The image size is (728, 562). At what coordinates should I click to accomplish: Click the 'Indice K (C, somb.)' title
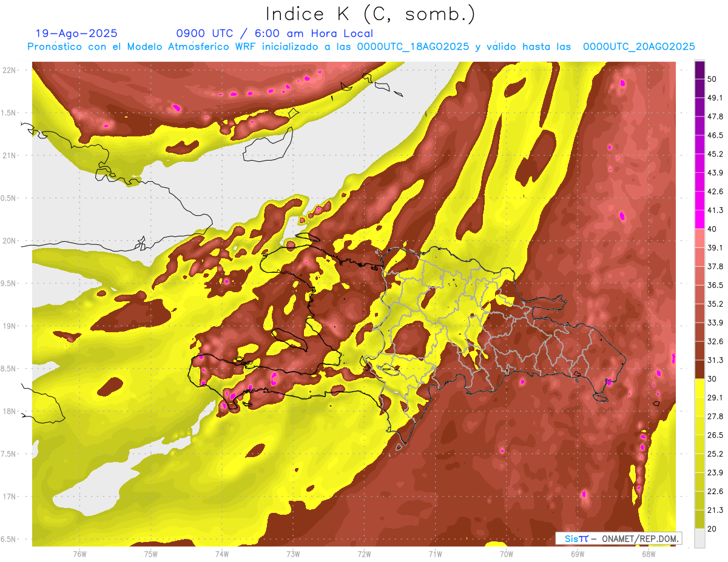370,14
